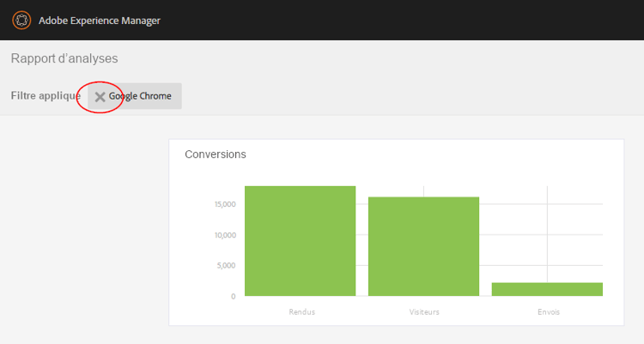Click the 15,000 y-axis value
Viewport: 644px width, 344px height.
(x=225, y=204)
